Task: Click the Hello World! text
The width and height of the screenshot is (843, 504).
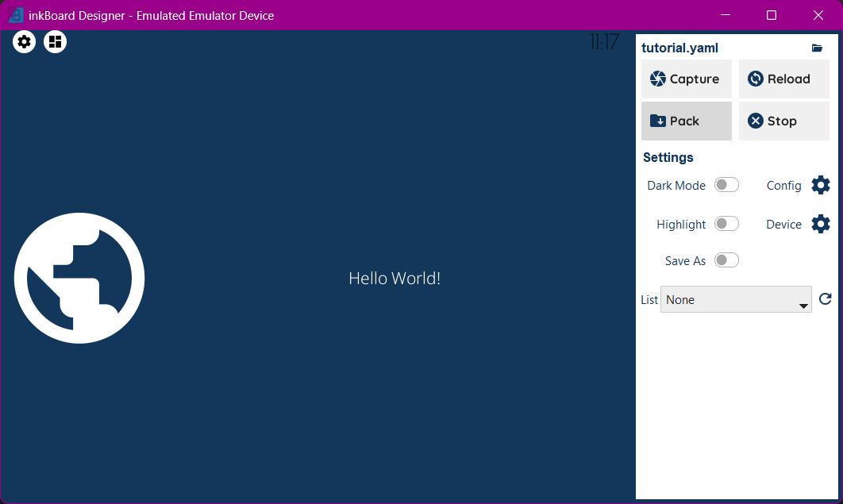Action: (x=395, y=279)
